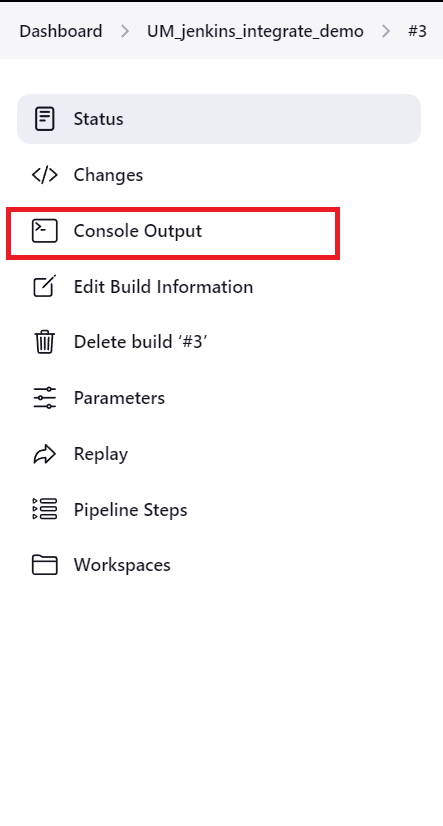Navigate to Dashboard breadcrumb
443x826 pixels.
[61, 31]
